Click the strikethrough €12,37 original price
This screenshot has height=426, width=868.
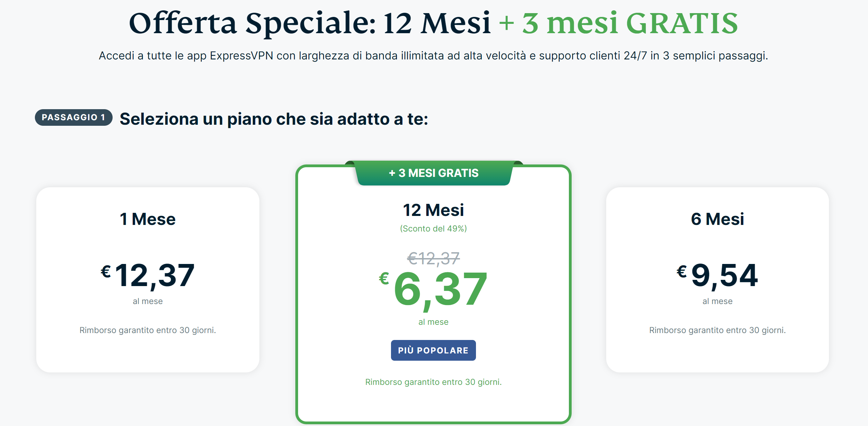click(433, 258)
